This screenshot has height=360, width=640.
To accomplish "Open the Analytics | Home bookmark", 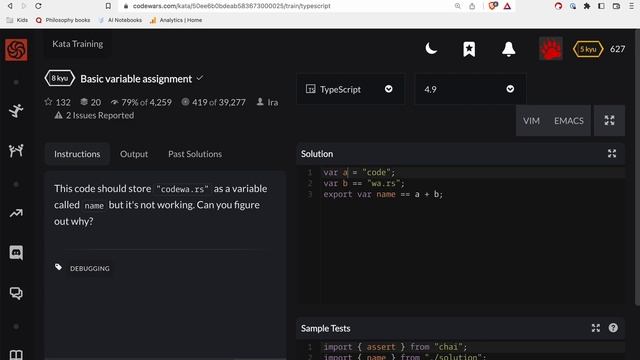I will (x=176, y=20).
